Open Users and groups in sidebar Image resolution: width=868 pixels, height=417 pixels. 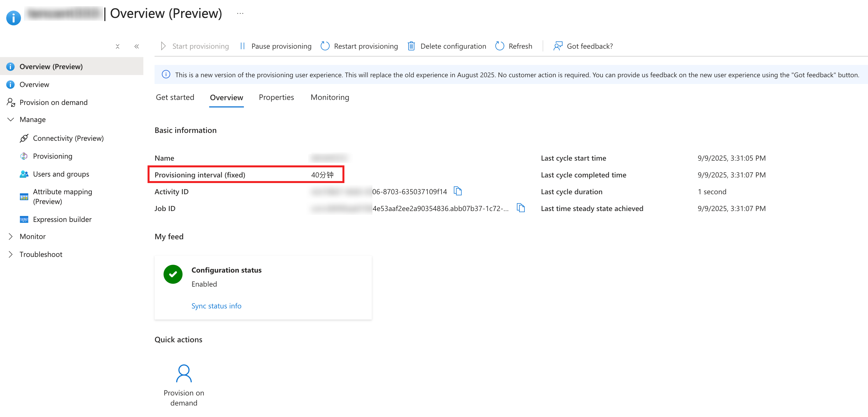(61, 174)
